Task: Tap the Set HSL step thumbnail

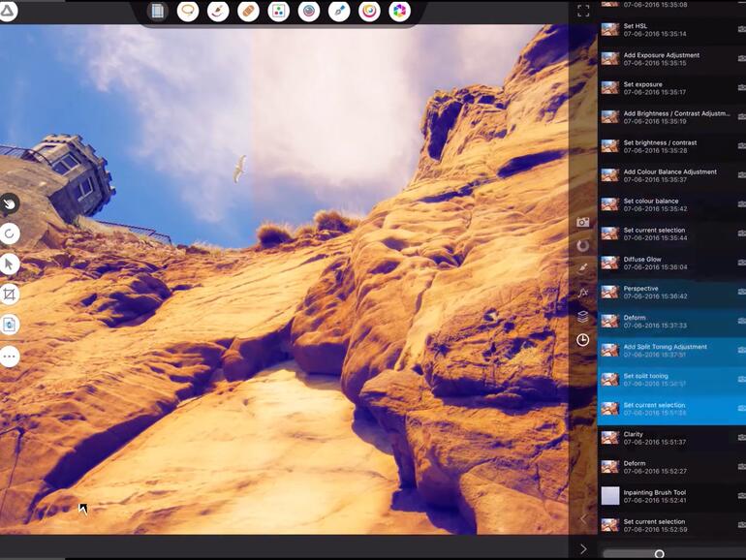Action: coord(610,29)
